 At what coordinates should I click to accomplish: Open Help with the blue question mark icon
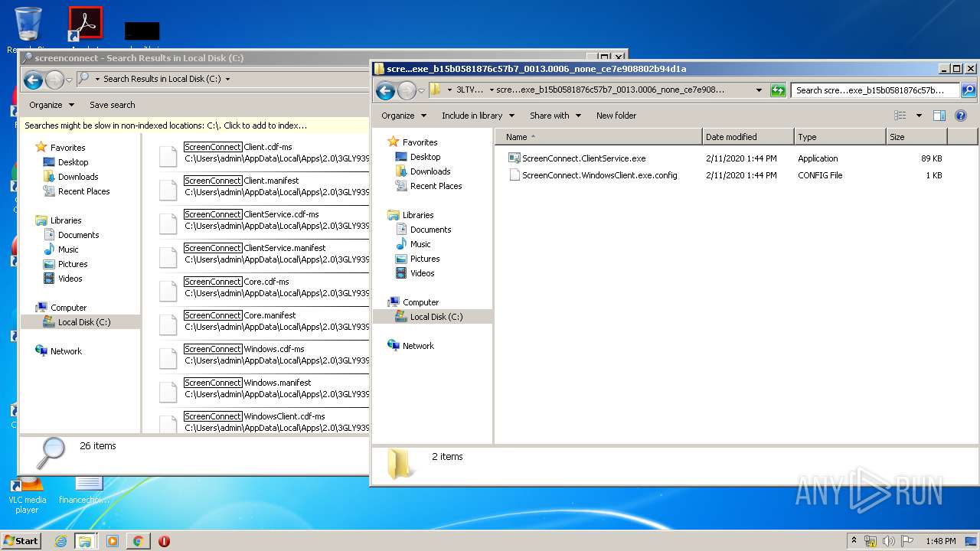point(961,116)
